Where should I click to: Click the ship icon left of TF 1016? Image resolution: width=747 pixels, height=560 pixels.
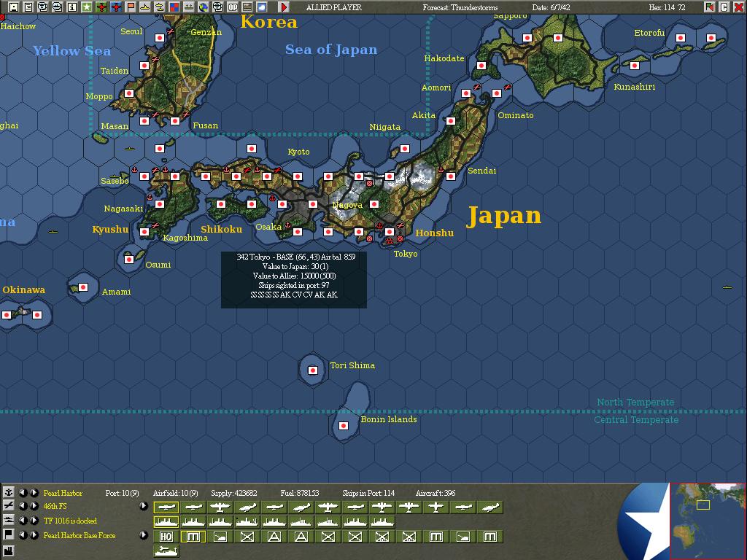[9, 520]
